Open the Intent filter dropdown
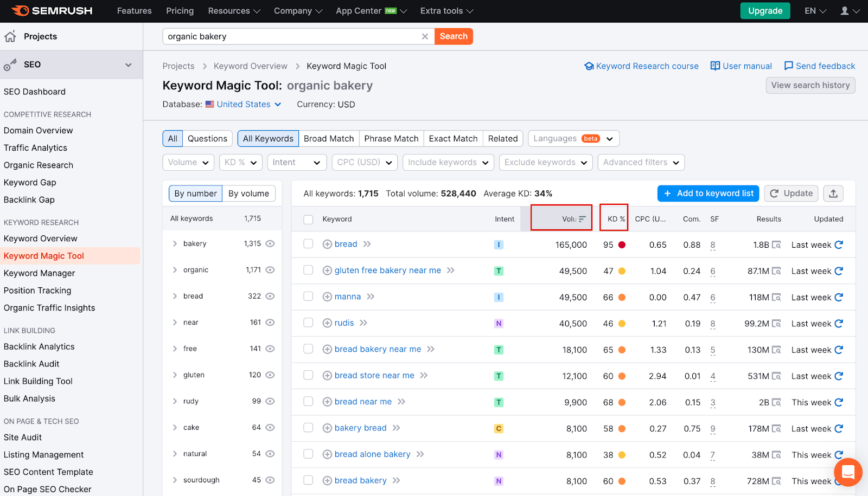The width and height of the screenshot is (868, 496). 297,162
